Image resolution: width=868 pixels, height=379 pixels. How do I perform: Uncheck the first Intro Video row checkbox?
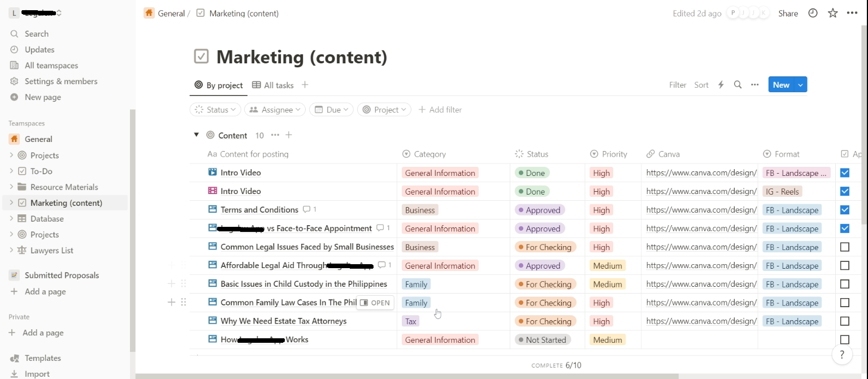(x=845, y=173)
